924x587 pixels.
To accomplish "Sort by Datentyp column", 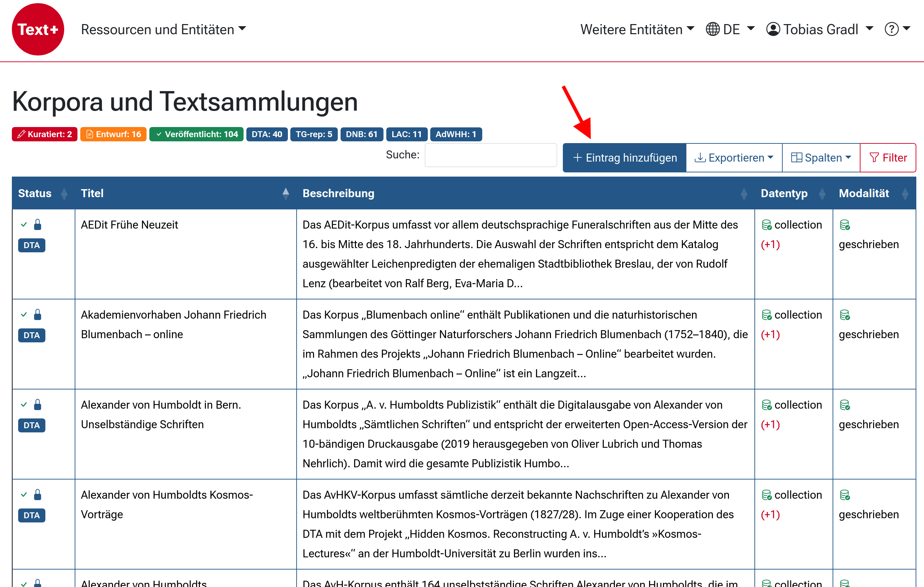I will pyautogui.click(x=793, y=193).
